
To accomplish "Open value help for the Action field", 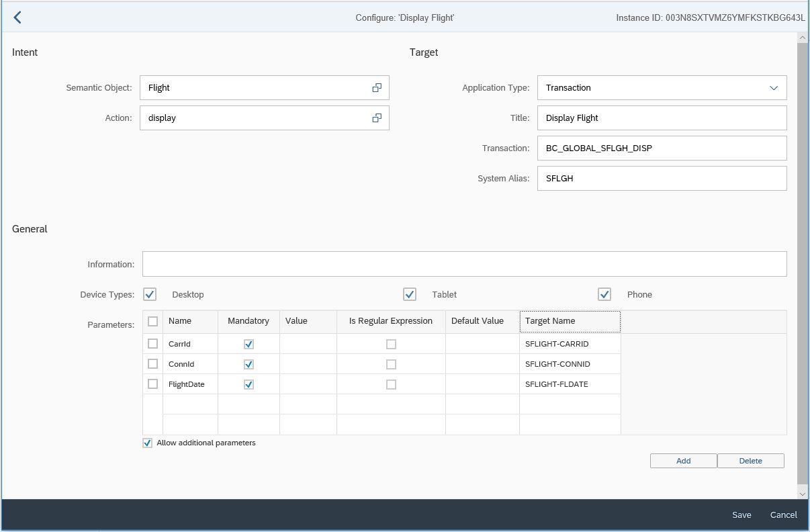I will point(377,118).
